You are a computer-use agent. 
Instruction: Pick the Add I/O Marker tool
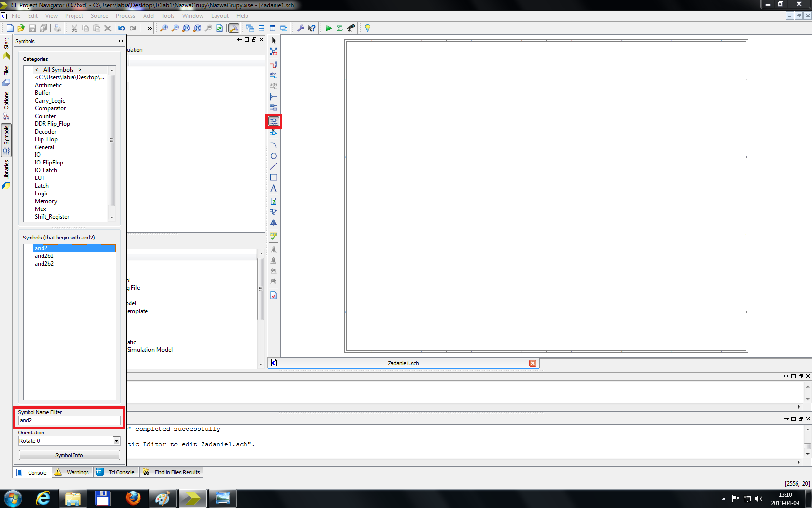274,107
